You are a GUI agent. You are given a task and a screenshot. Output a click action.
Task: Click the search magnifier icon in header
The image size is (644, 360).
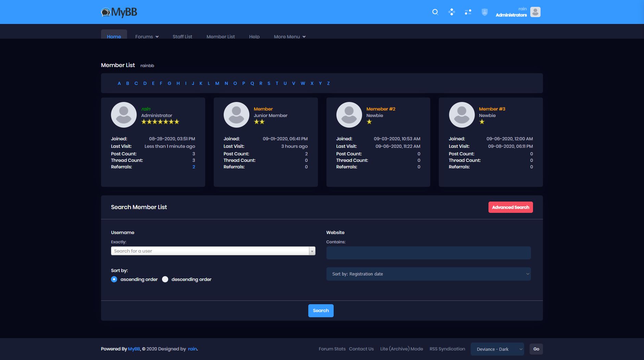click(435, 12)
